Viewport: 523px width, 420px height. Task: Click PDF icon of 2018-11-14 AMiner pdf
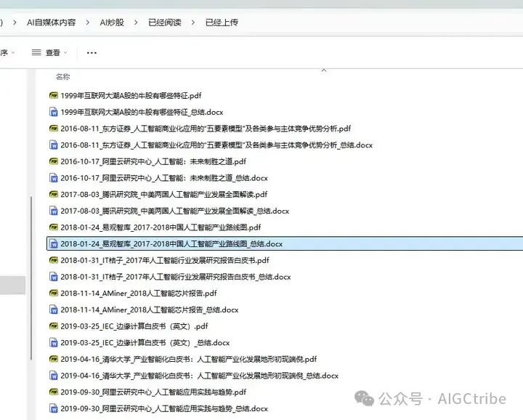point(54,294)
